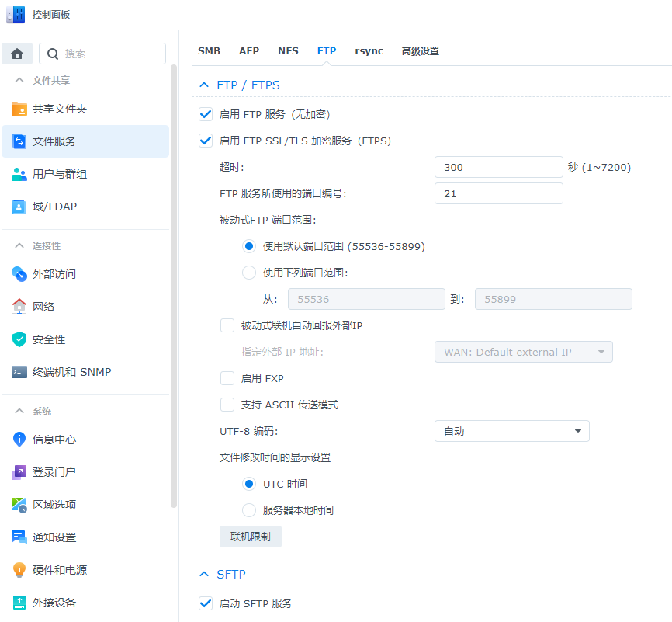Open 安全性 security shield icon
This screenshot has width=672, height=622.
click(x=19, y=339)
